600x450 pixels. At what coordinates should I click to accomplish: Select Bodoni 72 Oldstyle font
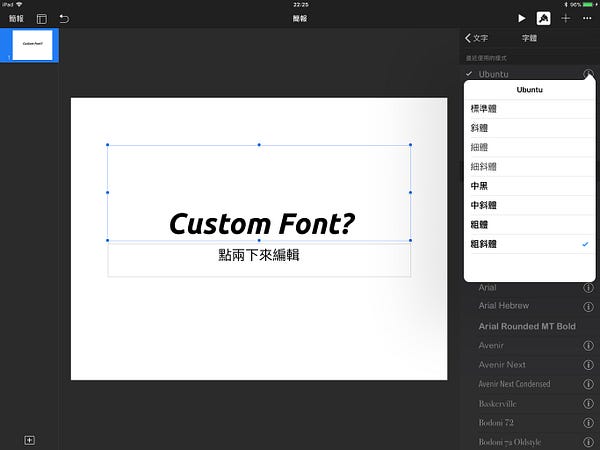(510, 442)
